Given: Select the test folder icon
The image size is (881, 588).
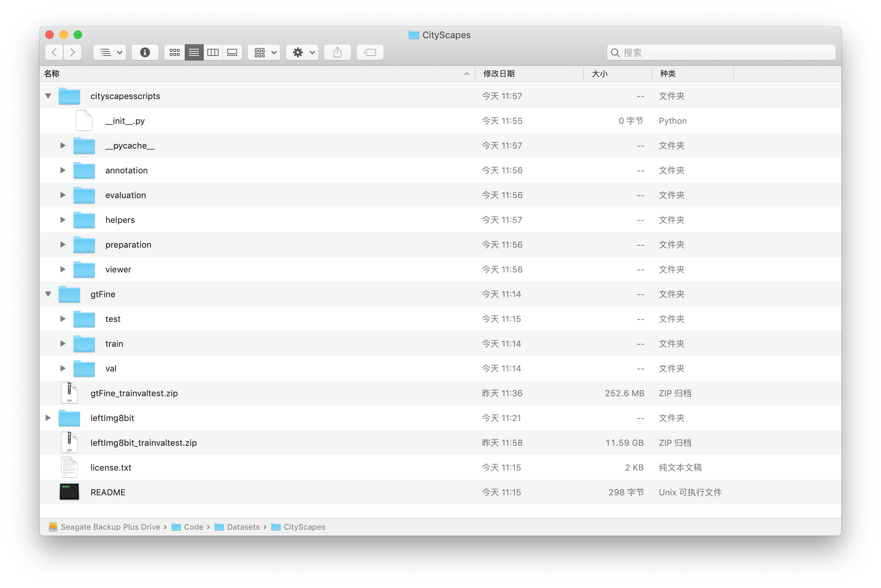Looking at the screenshot, I should [84, 319].
